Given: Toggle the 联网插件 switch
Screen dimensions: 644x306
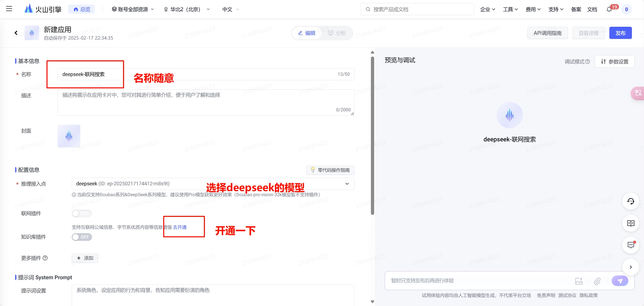Looking at the screenshot, I should pos(82,214).
